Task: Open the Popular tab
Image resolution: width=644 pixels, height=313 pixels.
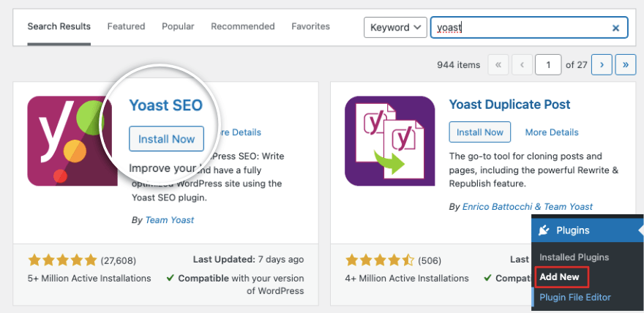Action: (178, 26)
